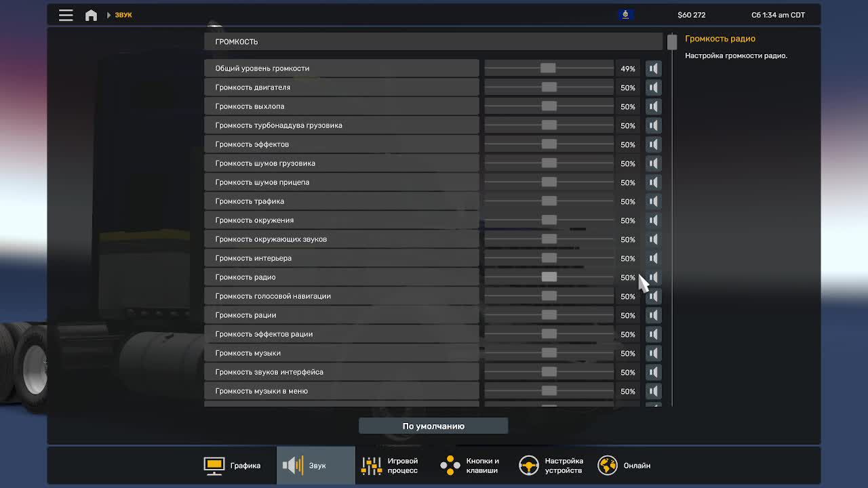This screenshot has height=488, width=868.
Task: Click speaker icon beside music volume
Action: click(653, 353)
